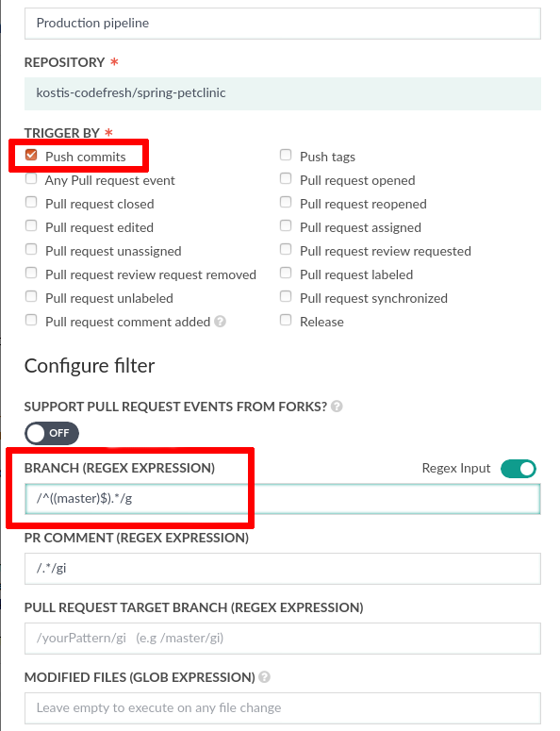Disable the Regex Input toggle
The width and height of the screenshot is (560, 731).
pyautogui.click(x=519, y=469)
